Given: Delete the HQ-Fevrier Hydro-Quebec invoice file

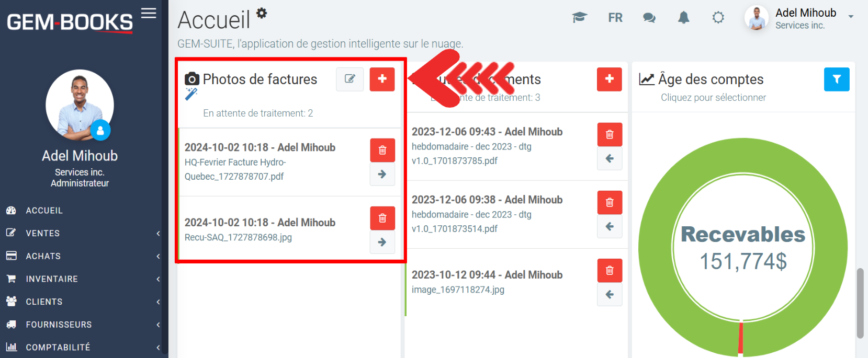Looking at the screenshot, I should pos(382,150).
